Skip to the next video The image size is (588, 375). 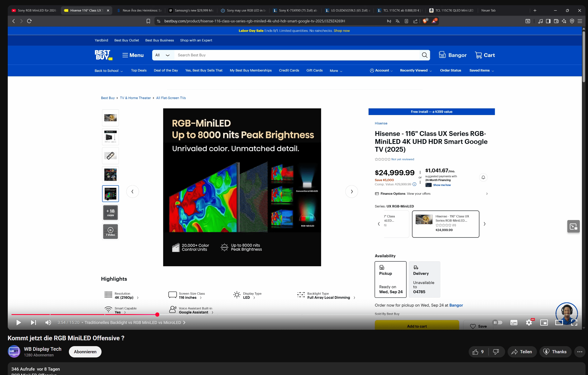click(x=33, y=323)
